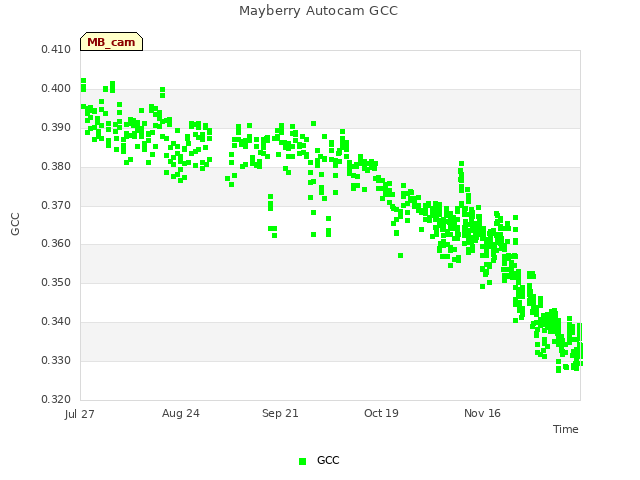Viewport: 640px width, 480px height.
Task: Click the 0.400 y-axis value
Action: pos(56,89)
